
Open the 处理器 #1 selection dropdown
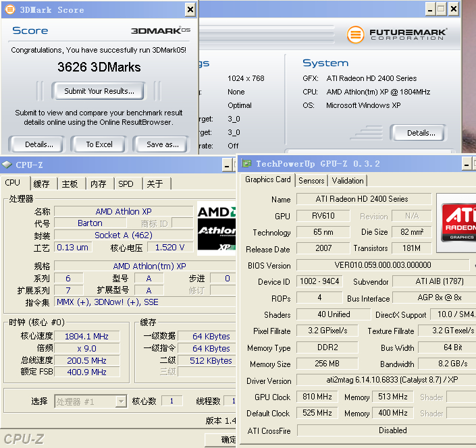tap(121, 401)
